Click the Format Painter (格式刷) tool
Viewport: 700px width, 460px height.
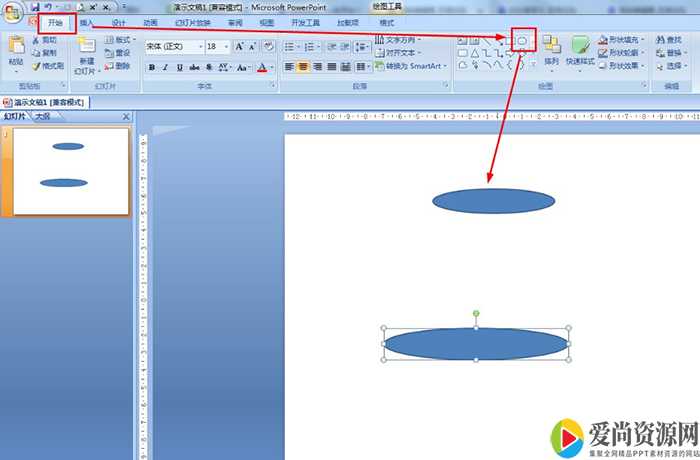(47, 66)
